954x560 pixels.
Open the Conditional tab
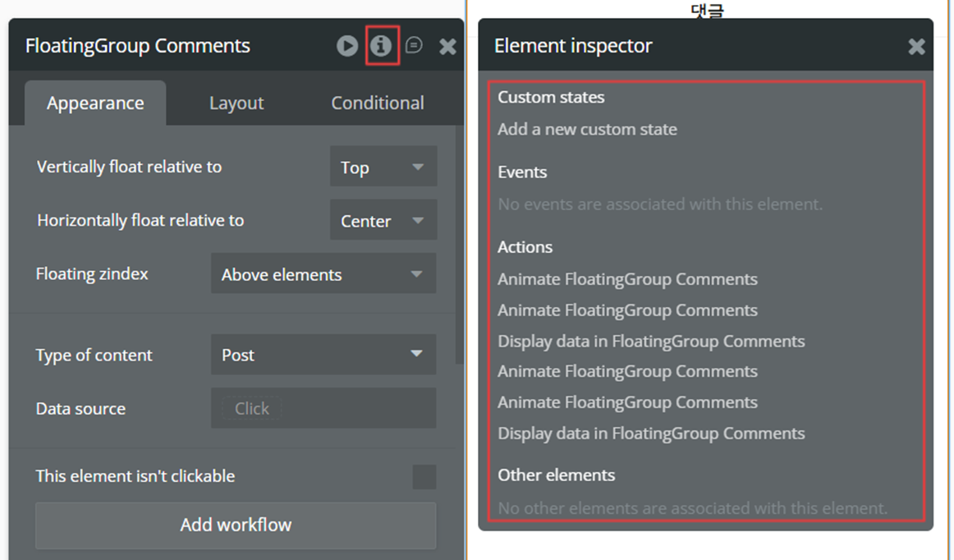(377, 103)
